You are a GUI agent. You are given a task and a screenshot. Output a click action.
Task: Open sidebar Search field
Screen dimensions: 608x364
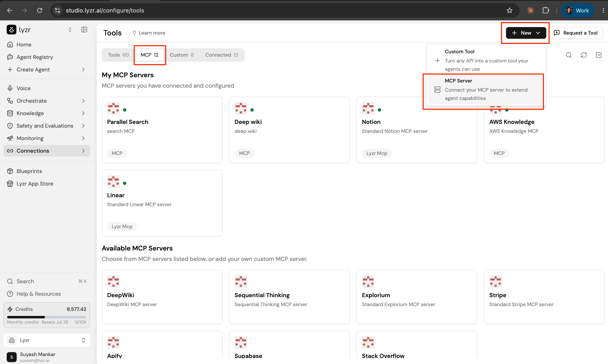point(47,281)
